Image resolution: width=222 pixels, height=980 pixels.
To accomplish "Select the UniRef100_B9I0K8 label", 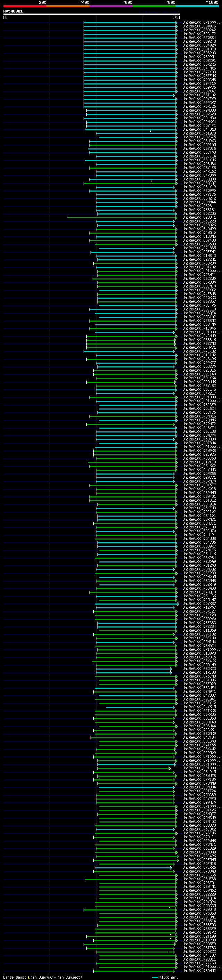I will (199, 49).
